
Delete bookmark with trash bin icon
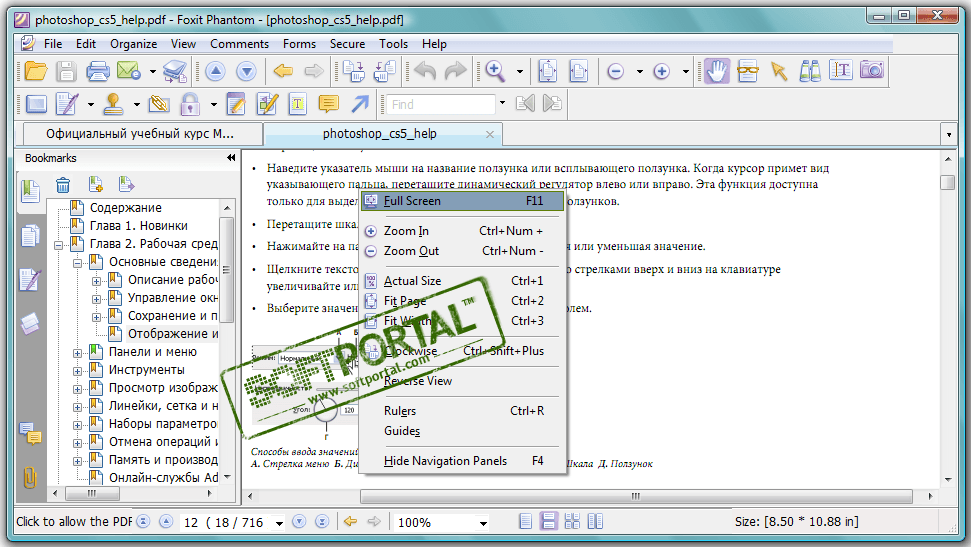click(63, 185)
